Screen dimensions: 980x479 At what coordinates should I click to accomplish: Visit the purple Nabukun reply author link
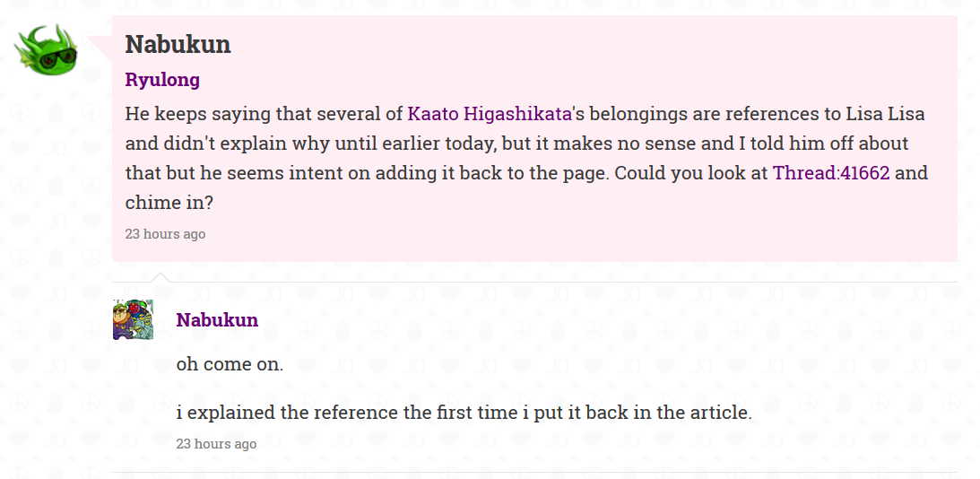pyautogui.click(x=217, y=319)
